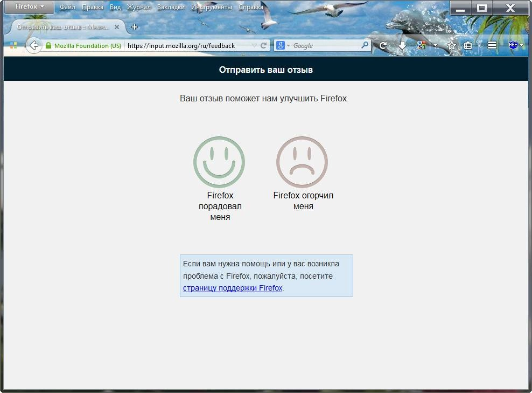This screenshot has height=393, width=532.
Task: Click the Google search input field
Action: pos(325,45)
